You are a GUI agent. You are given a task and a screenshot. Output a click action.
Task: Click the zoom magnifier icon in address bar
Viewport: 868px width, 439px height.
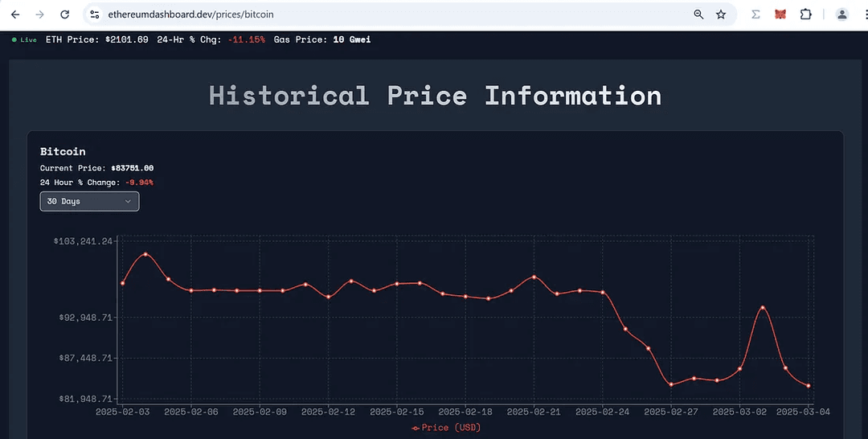[698, 14]
